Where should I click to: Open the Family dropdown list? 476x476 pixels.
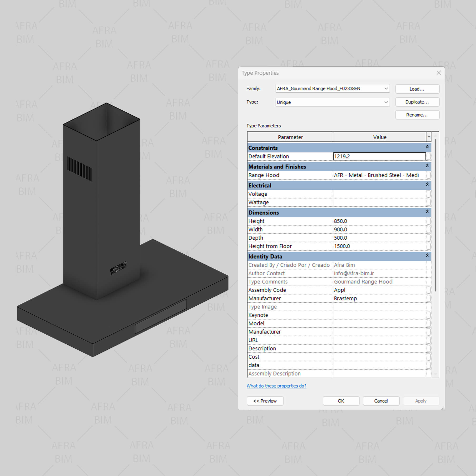coord(386,89)
